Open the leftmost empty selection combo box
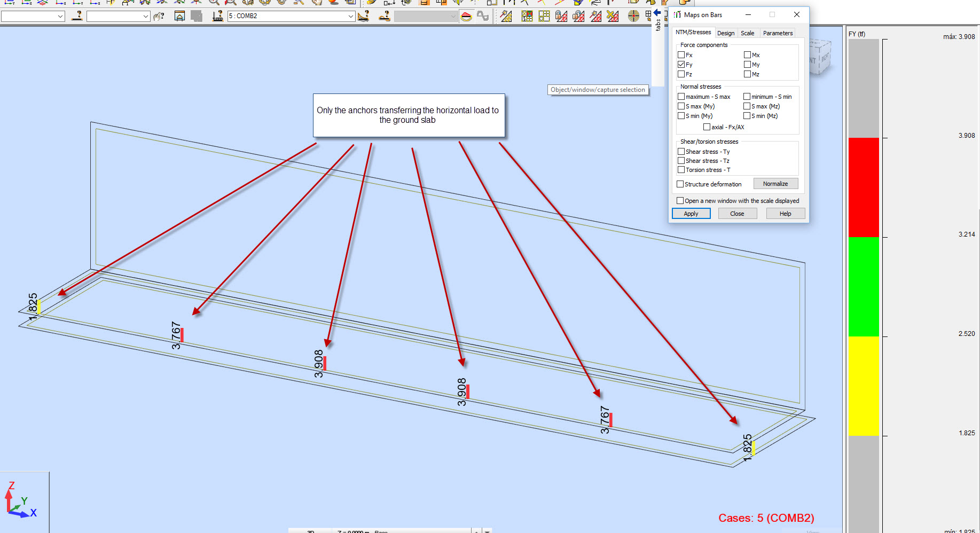Screen dimensions: 980x533 60,16
